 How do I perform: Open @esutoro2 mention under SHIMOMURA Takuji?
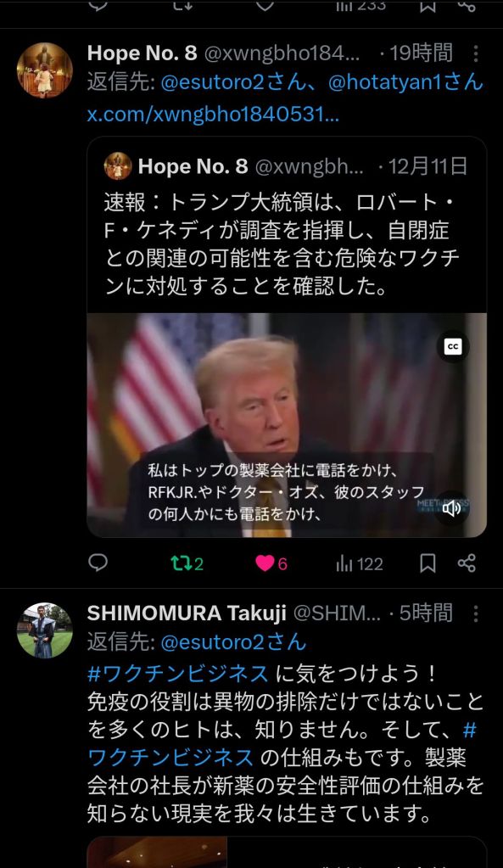(x=233, y=642)
